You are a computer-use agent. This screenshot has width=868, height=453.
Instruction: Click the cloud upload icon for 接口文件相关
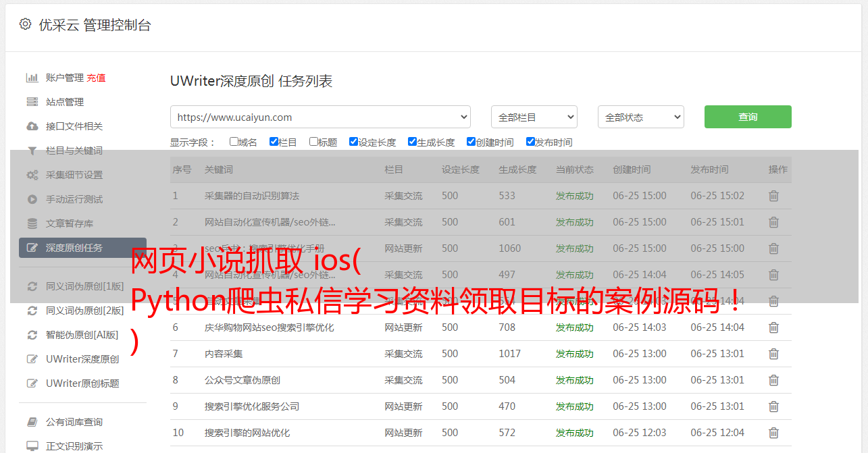[x=32, y=126]
